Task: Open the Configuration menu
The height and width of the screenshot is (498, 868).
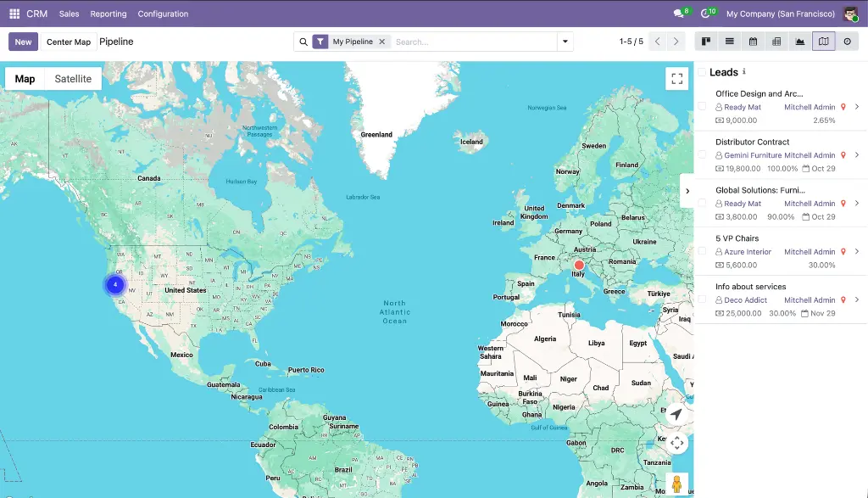Action: coord(163,14)
